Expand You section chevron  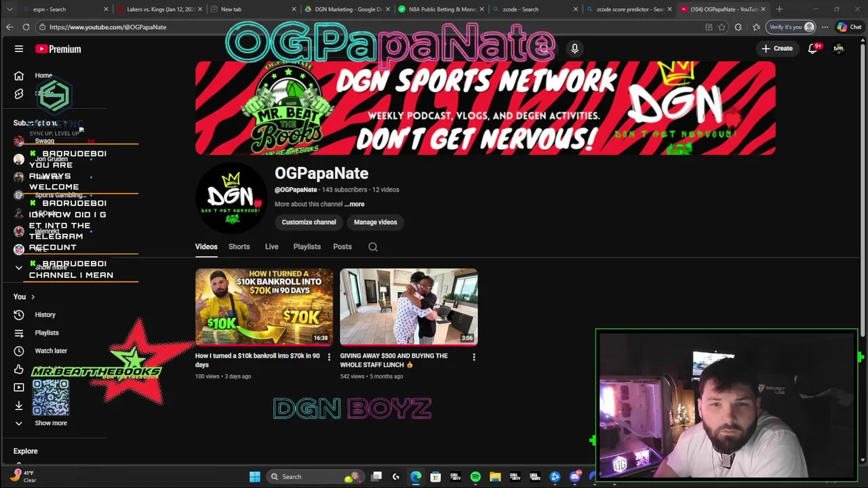click(33, 297)
